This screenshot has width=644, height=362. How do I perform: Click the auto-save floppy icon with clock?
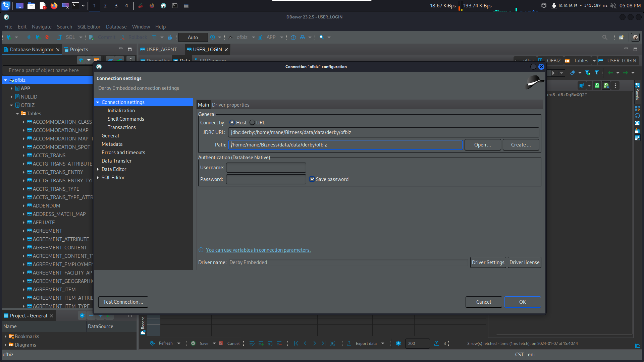pos(606,85)
